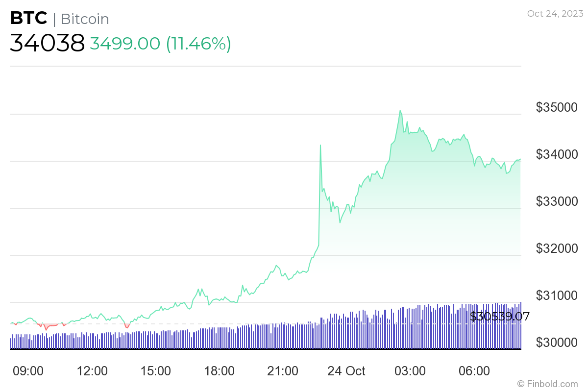This screenshot has height=392, width=588.
Task: Click the $35000 price axis label
Action: pyautogui.click(x=556, y=107)
